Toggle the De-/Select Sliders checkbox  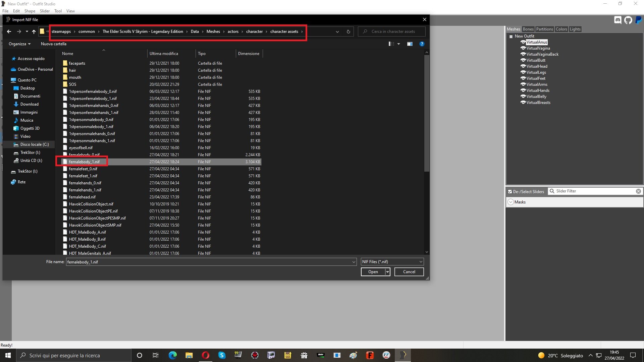pyautogui.click(x=510, y=192)
